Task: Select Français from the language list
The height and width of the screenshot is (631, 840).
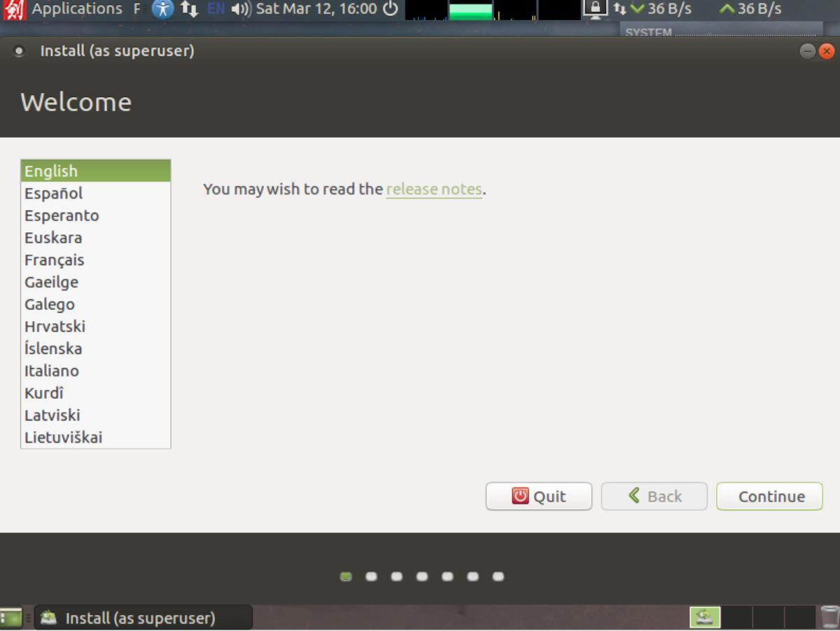Action: tap(55, 260)
